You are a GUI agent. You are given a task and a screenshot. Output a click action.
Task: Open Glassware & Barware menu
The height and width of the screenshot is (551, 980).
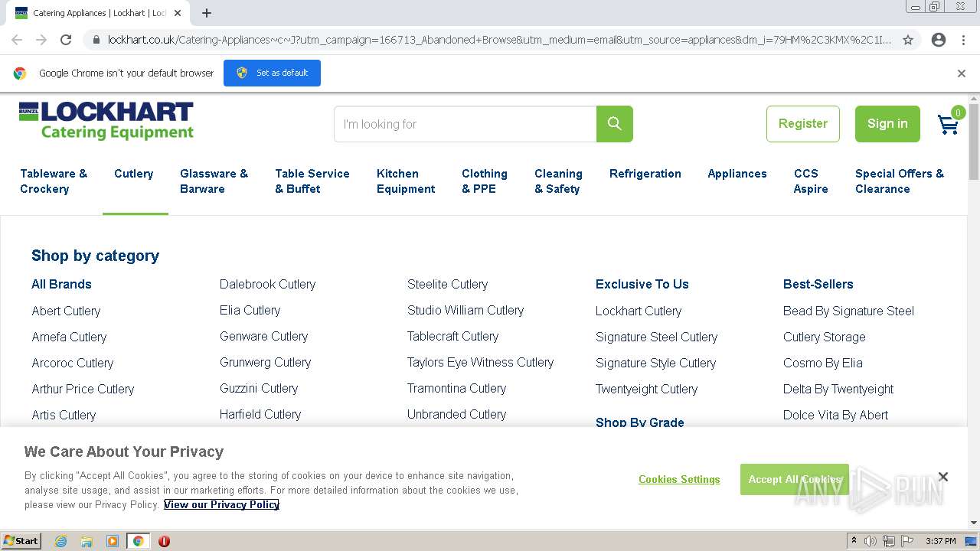[214, 181]
